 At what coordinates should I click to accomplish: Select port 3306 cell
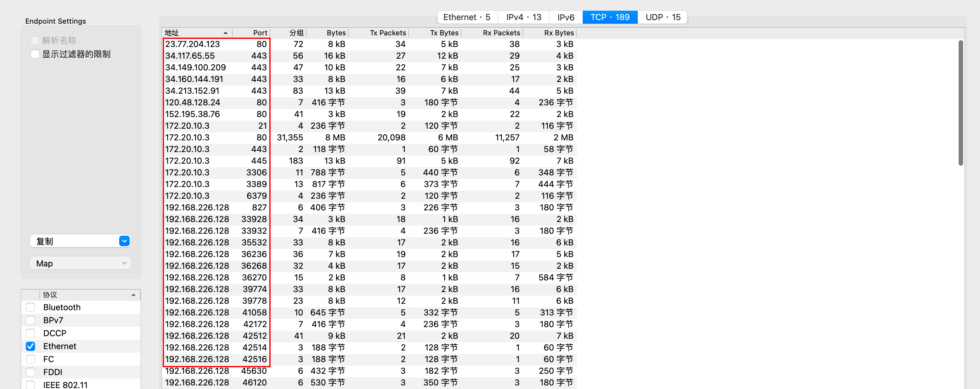tap(256, 172)
